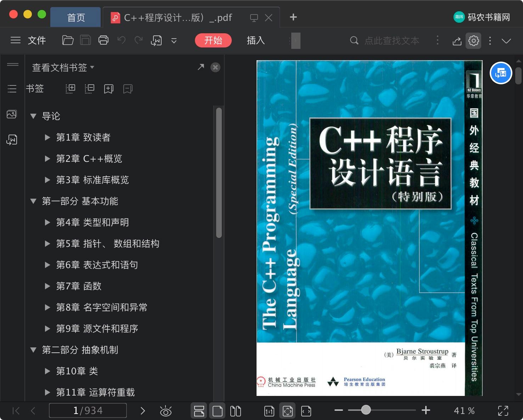The width and height of the screenshot is (523, 420).
Task: Go to the previous page
Action: (x=33, y=411)
